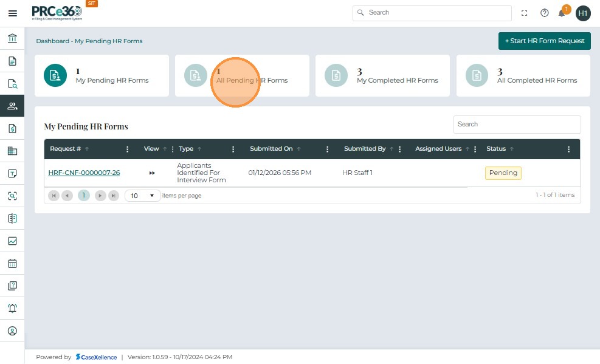Click the PRCe360 logo
This screenshot has width=600, height=364.
[x=57, y=13]
